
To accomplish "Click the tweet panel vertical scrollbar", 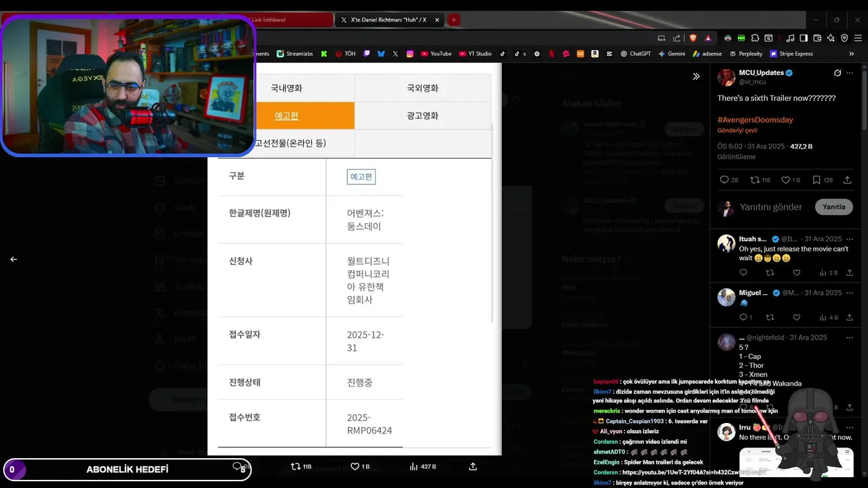I will [x=865, y=98].
